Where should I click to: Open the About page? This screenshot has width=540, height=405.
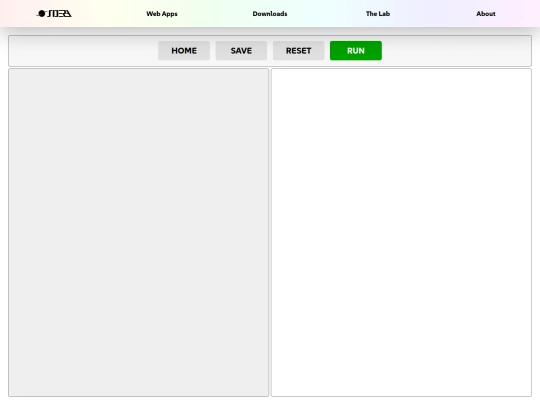coord(486,14)
